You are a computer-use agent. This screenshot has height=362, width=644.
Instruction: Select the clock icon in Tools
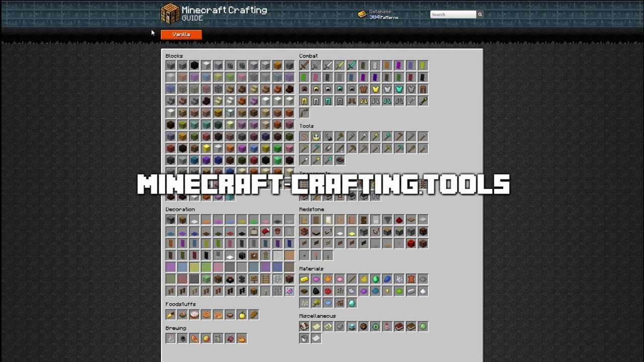tap(316, 137)
